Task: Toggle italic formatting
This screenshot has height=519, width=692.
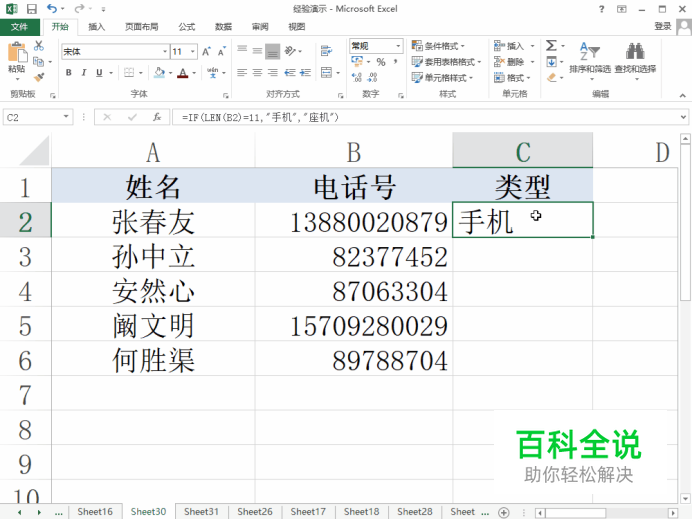Action: pyautogui.click(x=84, y=72)
